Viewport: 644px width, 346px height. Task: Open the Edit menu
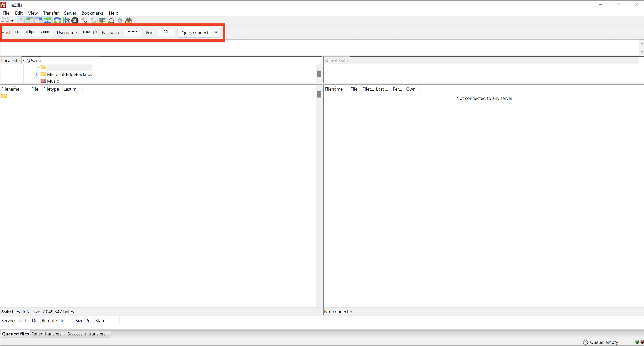tap(19, 13)
